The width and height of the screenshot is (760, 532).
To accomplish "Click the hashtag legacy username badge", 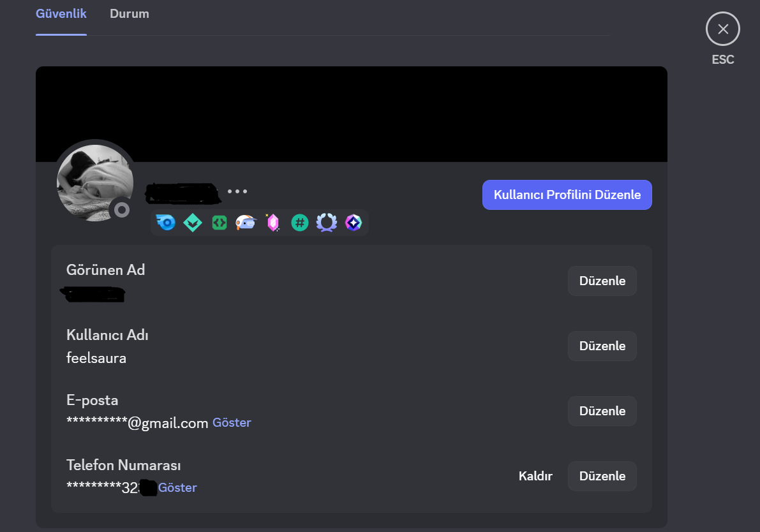I will click(299, 222).
